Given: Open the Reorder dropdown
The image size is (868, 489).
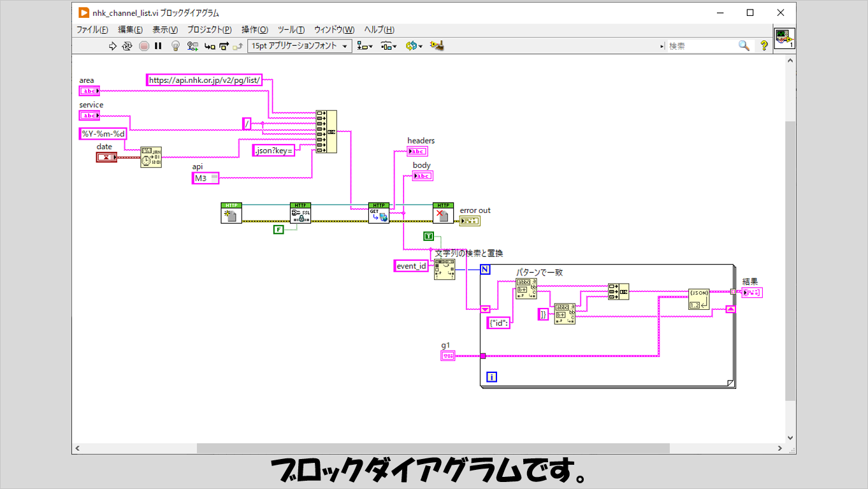Looking at the screenshot, I should 414,46.
